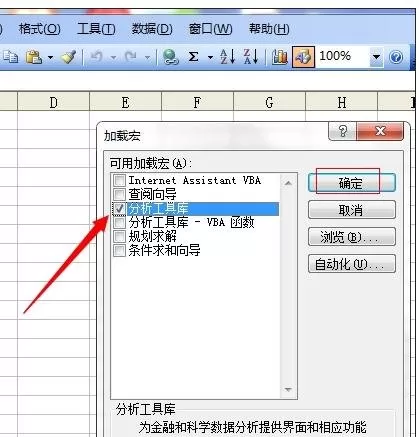Click the 取消 button
Viewport: 419px width, 437px height.
352,210
